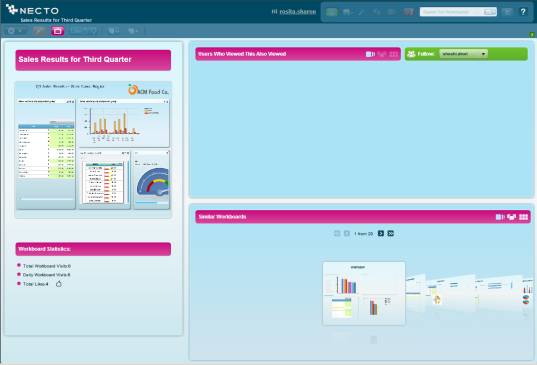Click the NECTO logo
This screenshot has width=537, height=365.
coord(32,10)
